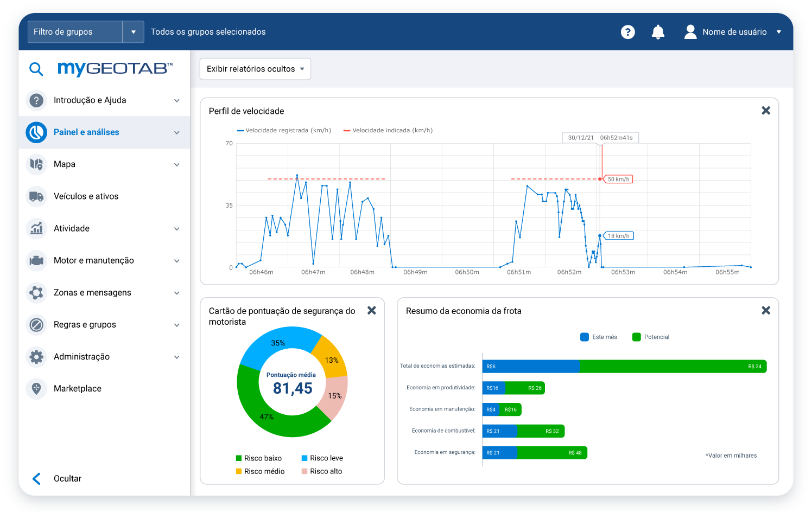Expand the Nome de usuário menu
The width and height of the screenshot is (812, 513).
point(733,32)
